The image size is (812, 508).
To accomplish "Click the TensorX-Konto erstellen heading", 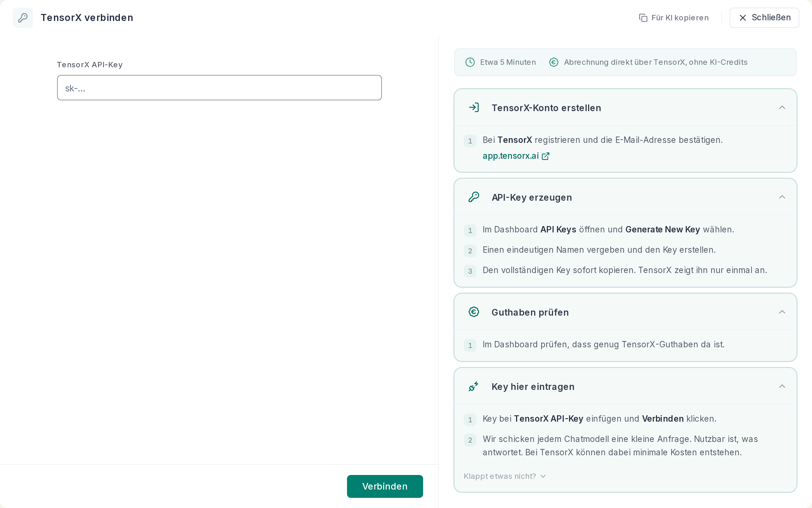I will [546, 108].
